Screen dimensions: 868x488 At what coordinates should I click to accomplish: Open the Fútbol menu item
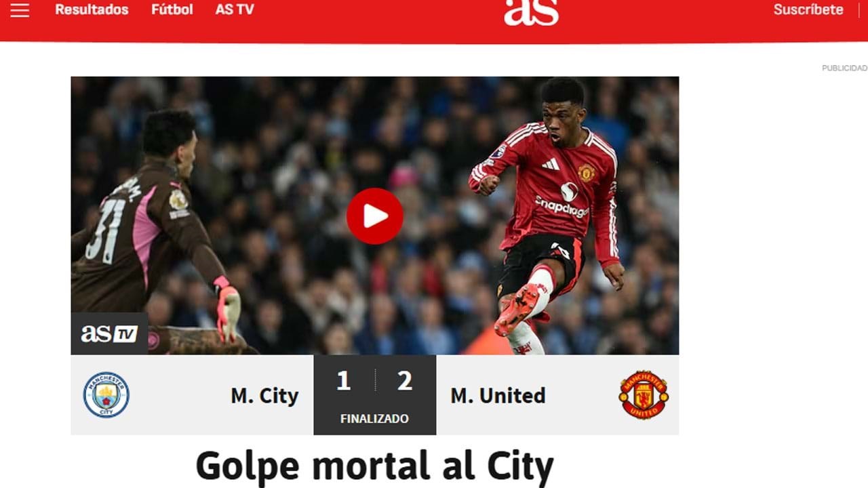click(x=172, y=9)
